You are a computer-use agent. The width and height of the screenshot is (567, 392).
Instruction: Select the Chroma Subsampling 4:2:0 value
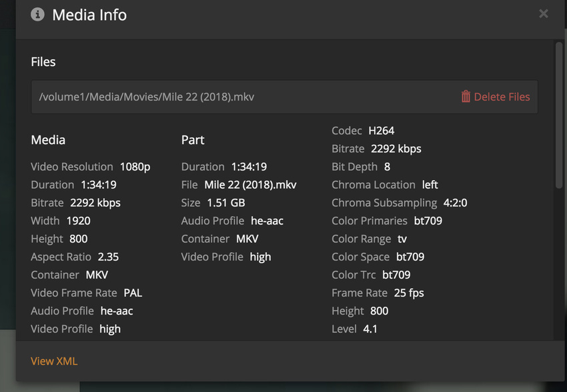[x=455, y=203]
